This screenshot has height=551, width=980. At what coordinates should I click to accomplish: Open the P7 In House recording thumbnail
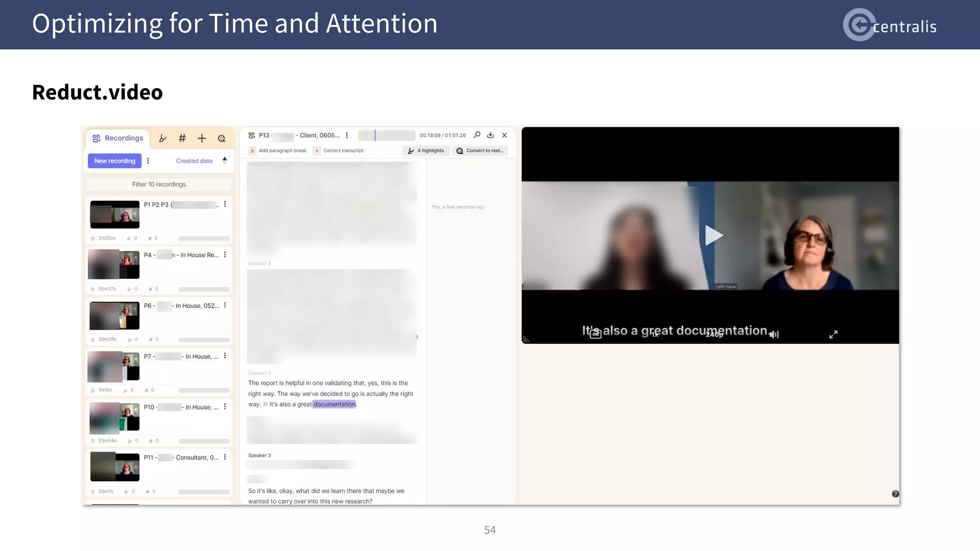(x=113, y=366)
